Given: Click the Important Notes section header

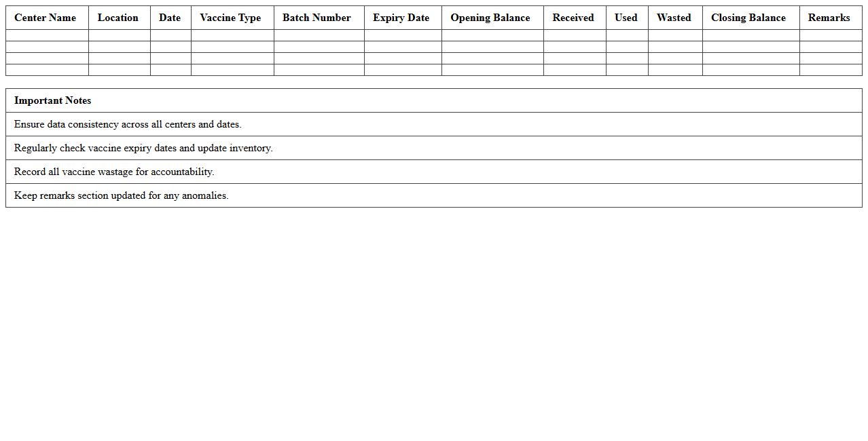Looking at the screenshot, I should pyautogui.click(x=52, y=100).
